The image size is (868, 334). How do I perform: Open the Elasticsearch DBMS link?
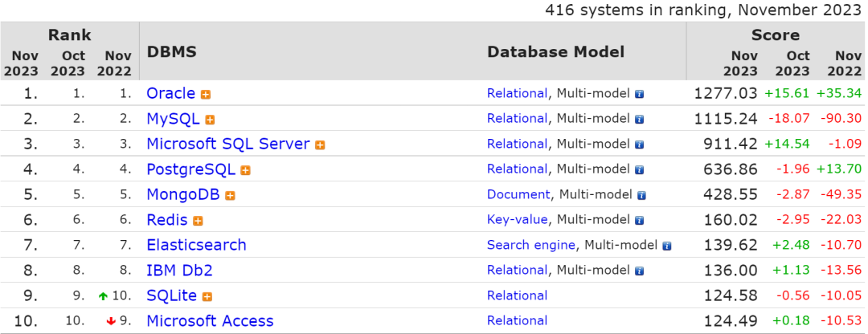click(196, 245)
